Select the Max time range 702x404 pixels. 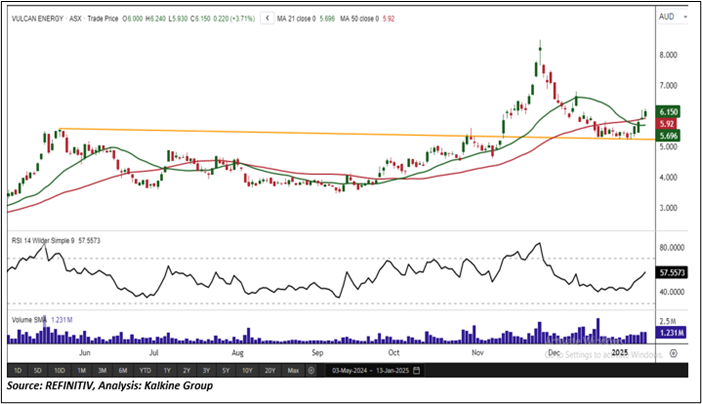(293, 370)
